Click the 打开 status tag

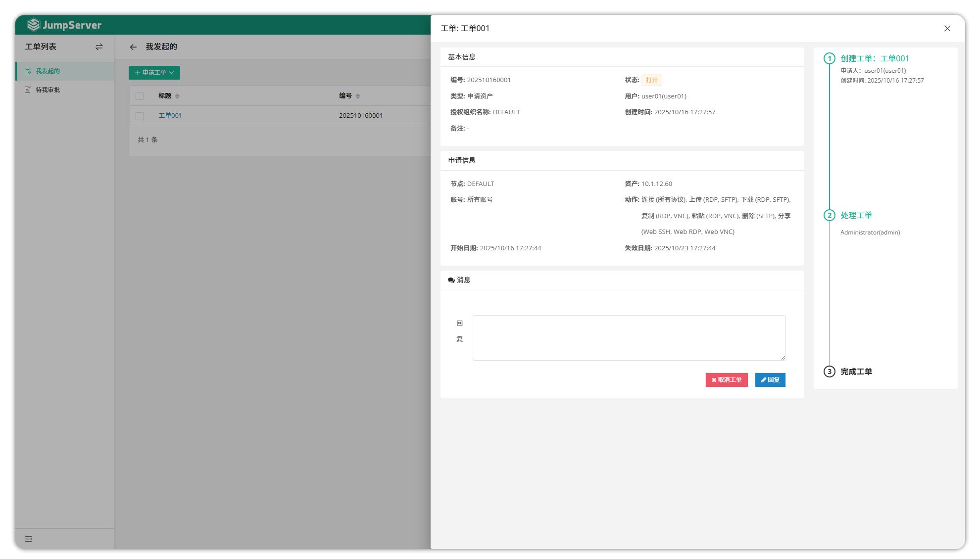[x=651, y=80]
